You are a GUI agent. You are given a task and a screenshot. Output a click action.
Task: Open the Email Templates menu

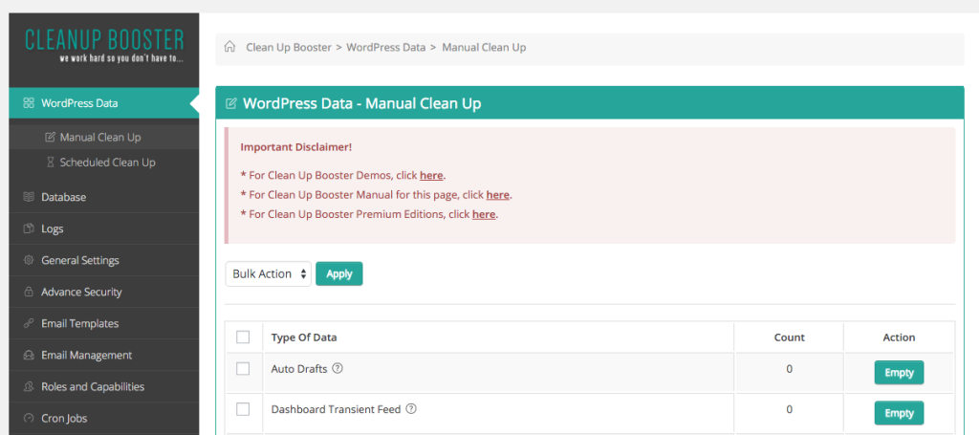[x=104, y=324]
